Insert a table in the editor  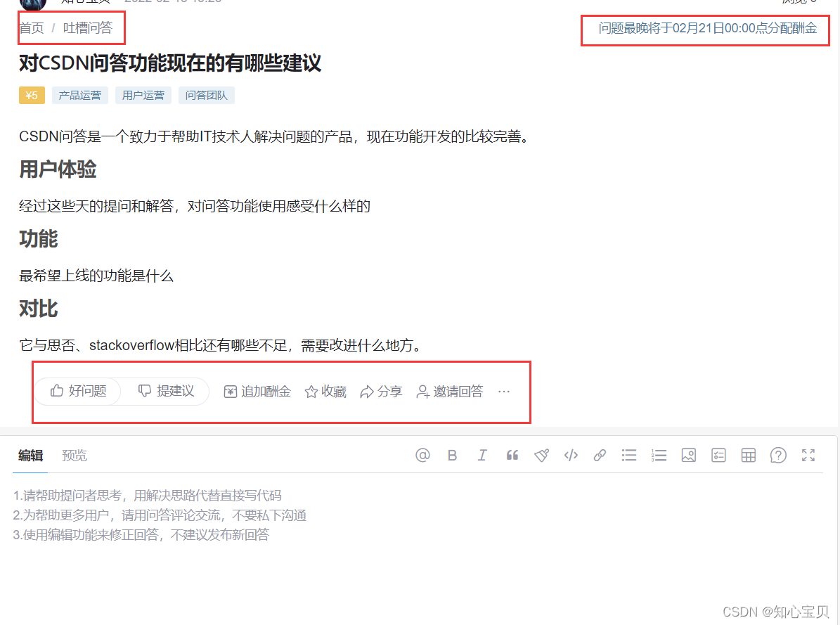point(749,456)
